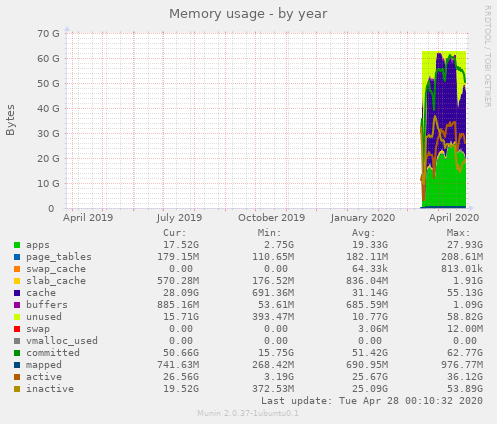Image resolution: width=497 pixels, height=424 pixels.
Task: Click the '30 G' y-axis label
Action: [48, 134]
